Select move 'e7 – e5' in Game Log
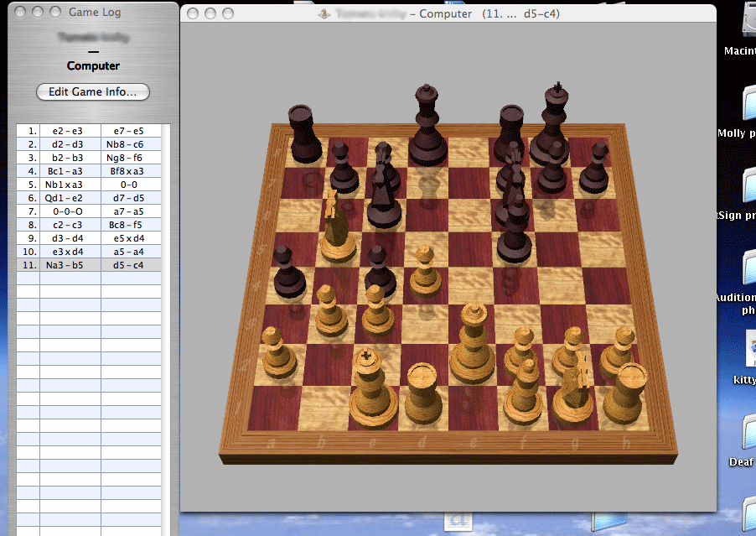The width and height of the screenshot is (756, 536). [129, 131]
